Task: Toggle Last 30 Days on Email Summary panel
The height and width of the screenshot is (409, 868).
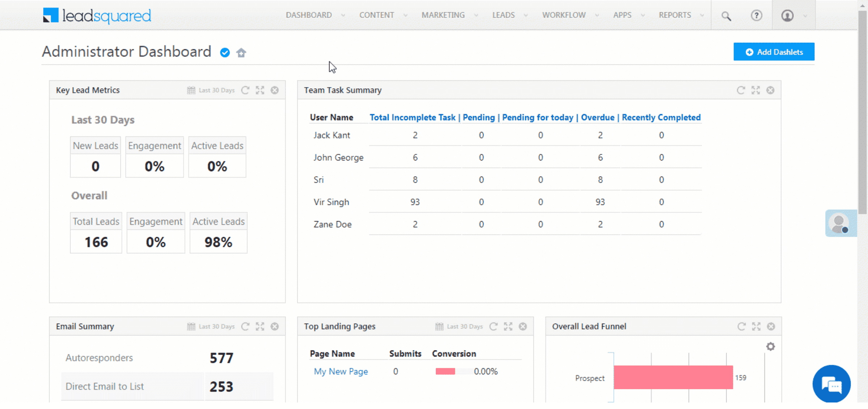Action: 212,326
